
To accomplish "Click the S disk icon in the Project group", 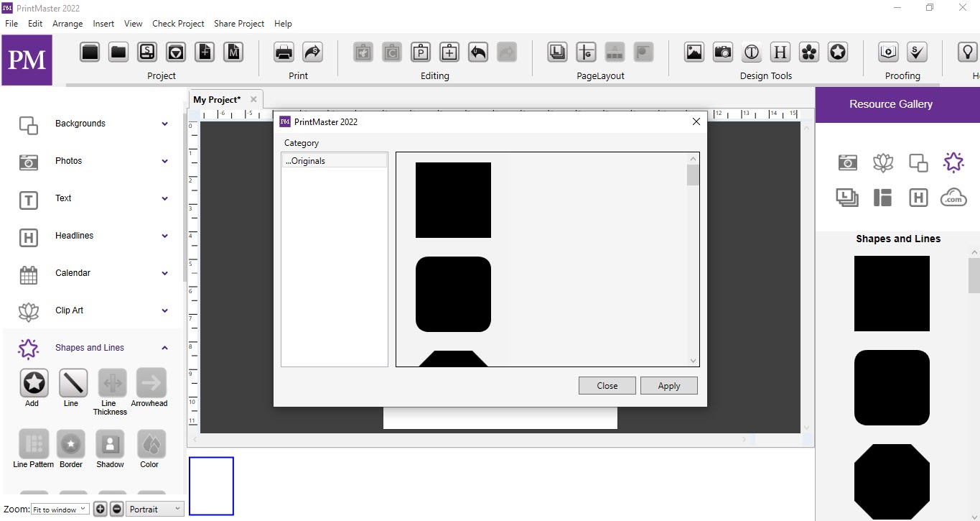I will point(147,52).
